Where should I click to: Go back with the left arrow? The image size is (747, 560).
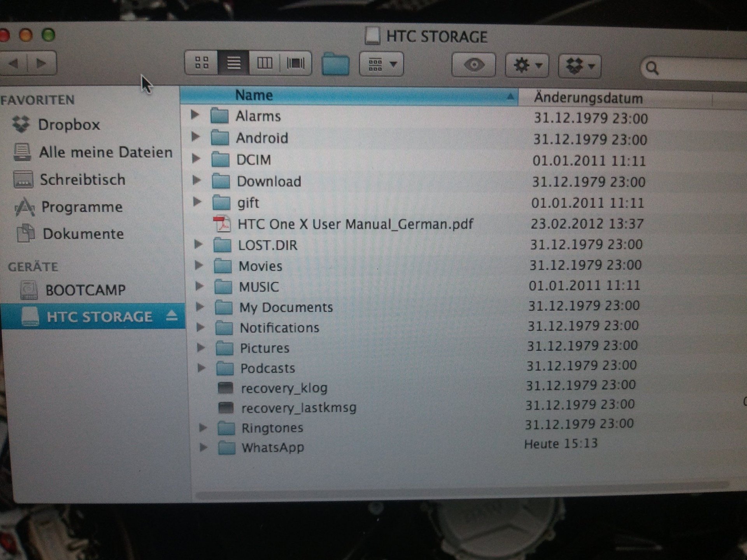click(14, 63)
